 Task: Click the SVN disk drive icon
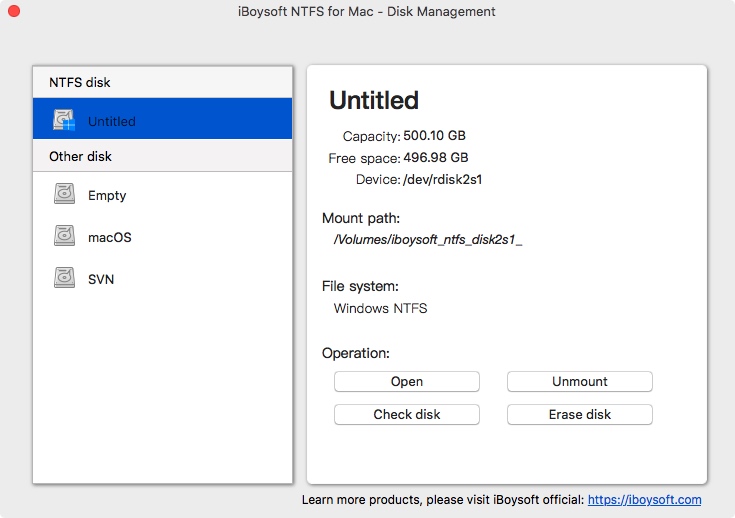(64, 278)
